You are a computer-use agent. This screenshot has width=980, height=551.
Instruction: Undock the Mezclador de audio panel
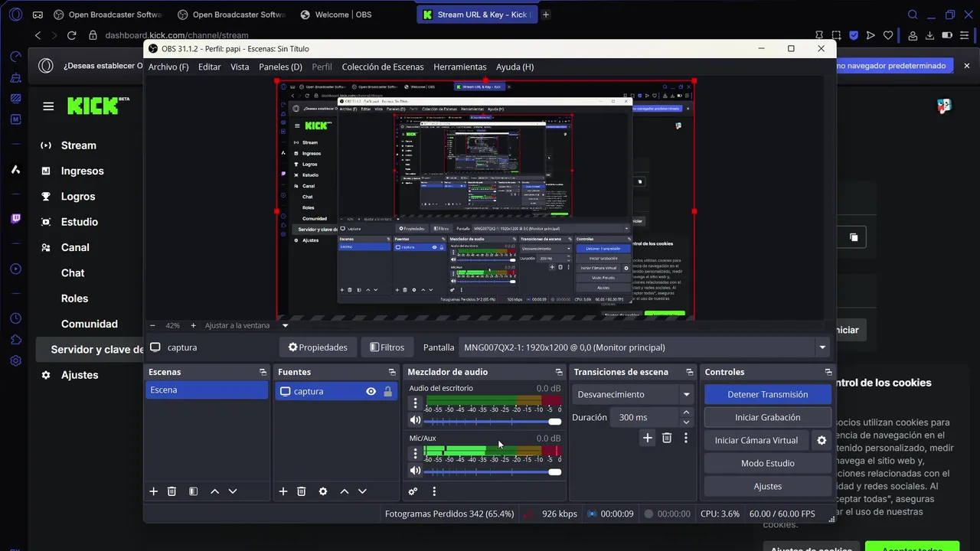pos(558,372)
